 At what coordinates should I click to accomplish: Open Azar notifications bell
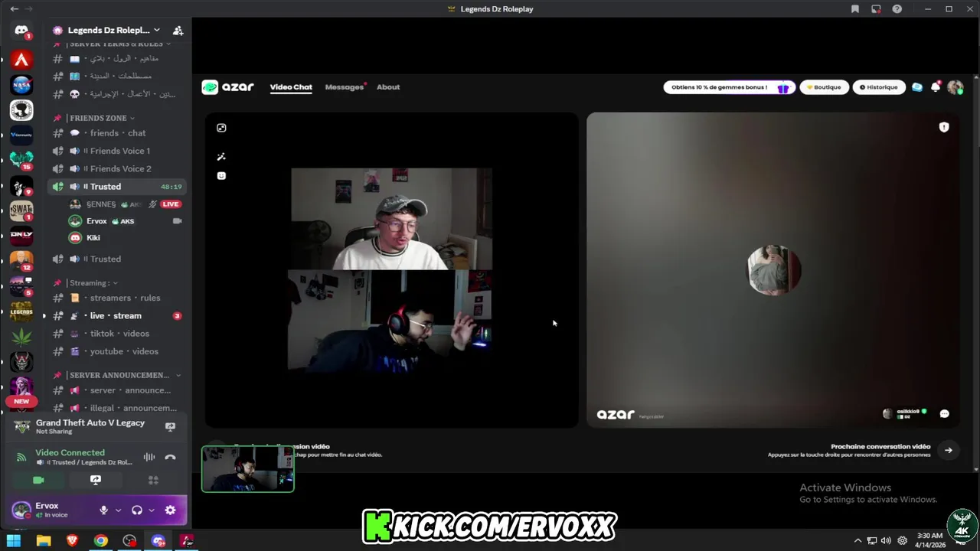coord(936,87)
